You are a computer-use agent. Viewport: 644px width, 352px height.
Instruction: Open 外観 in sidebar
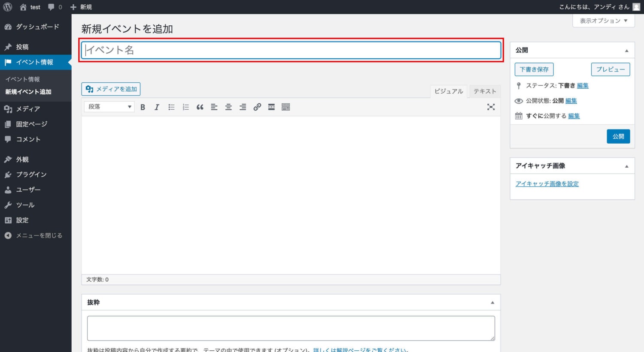pos(36,159)
